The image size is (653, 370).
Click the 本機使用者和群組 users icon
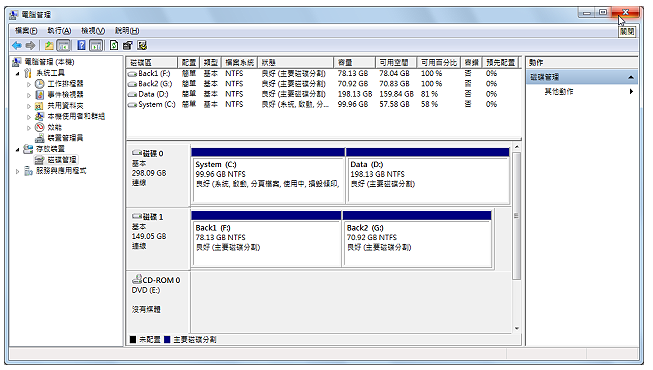[40, 116]
